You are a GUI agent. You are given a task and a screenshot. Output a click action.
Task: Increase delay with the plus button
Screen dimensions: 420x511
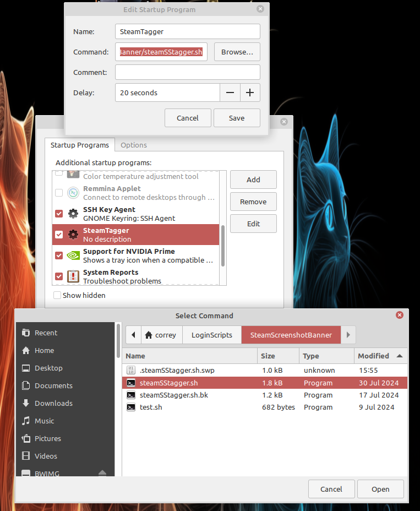coord(250,93)
